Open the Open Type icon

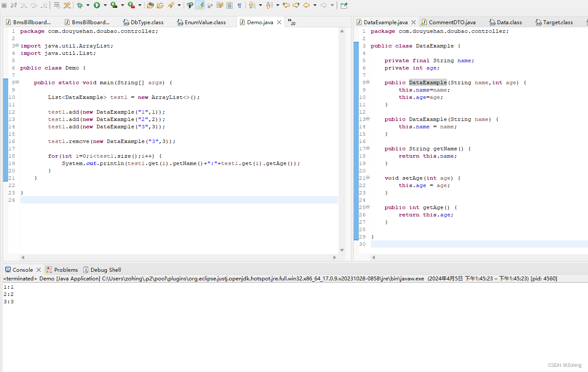pyautogui.click(x=150, y=5)
